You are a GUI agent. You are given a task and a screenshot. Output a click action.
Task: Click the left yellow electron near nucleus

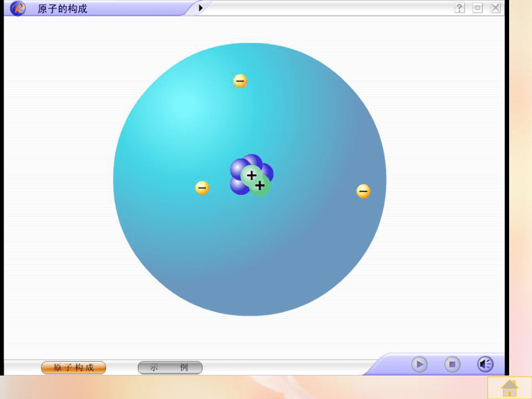[202, 187]
